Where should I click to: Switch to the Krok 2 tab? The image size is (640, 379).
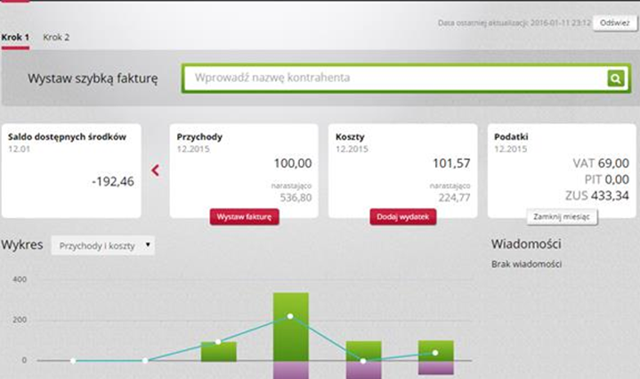56,38
